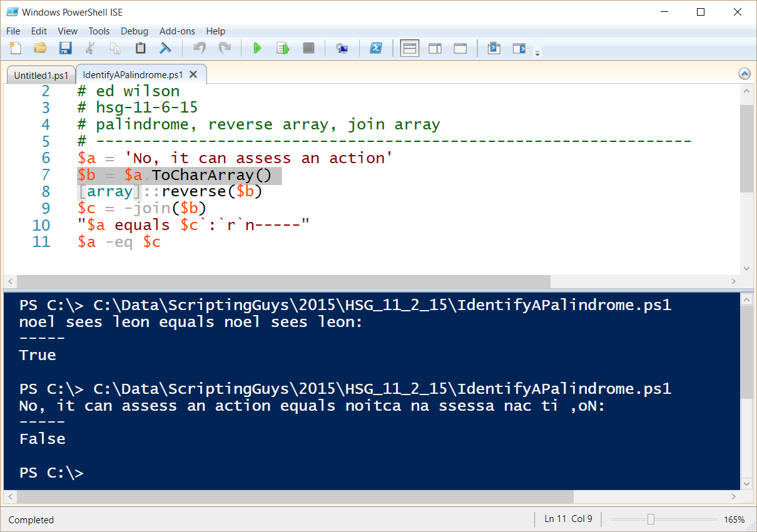Image resolution: width=757 pixels, height=532 pixels.
Task: Open a script with the folder icon
Action: click(40, 48)
